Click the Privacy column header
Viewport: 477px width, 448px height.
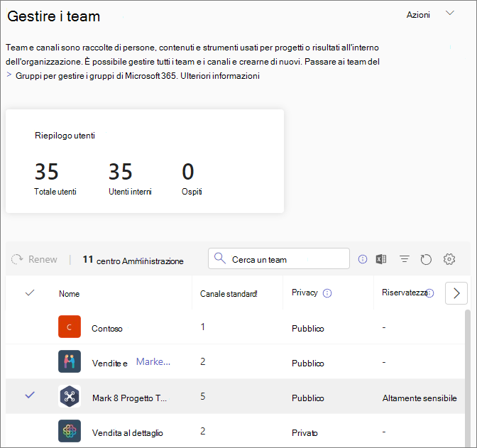coord(305,293)
